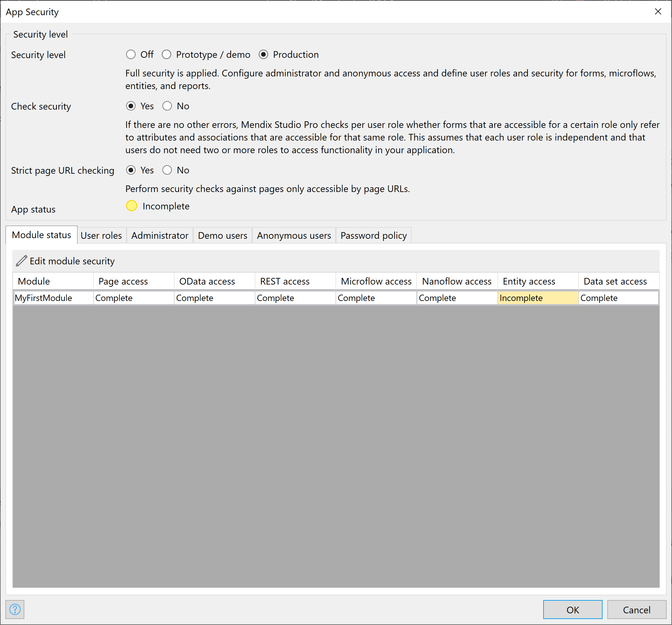Click the REST access column header

pos(295,281)
